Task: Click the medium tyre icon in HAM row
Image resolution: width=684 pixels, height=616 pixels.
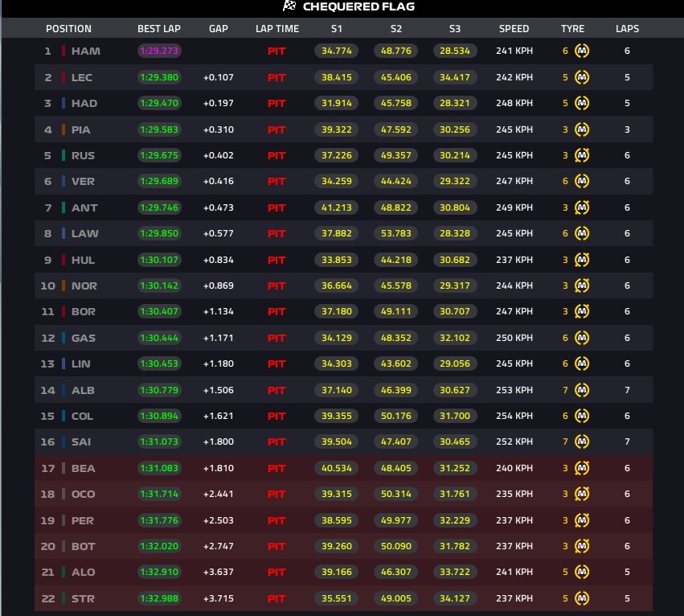Action: 581,51
